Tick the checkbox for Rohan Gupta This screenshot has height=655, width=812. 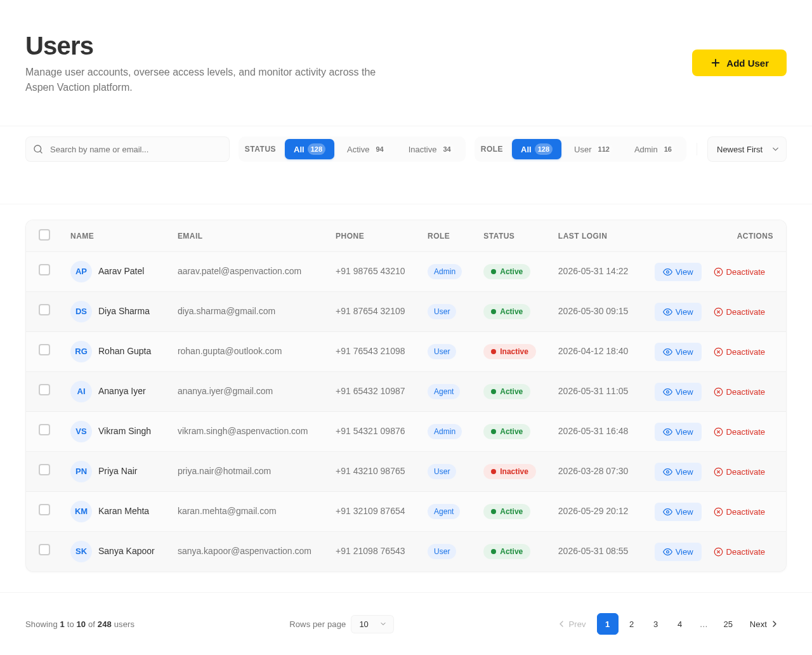(44, 350)
